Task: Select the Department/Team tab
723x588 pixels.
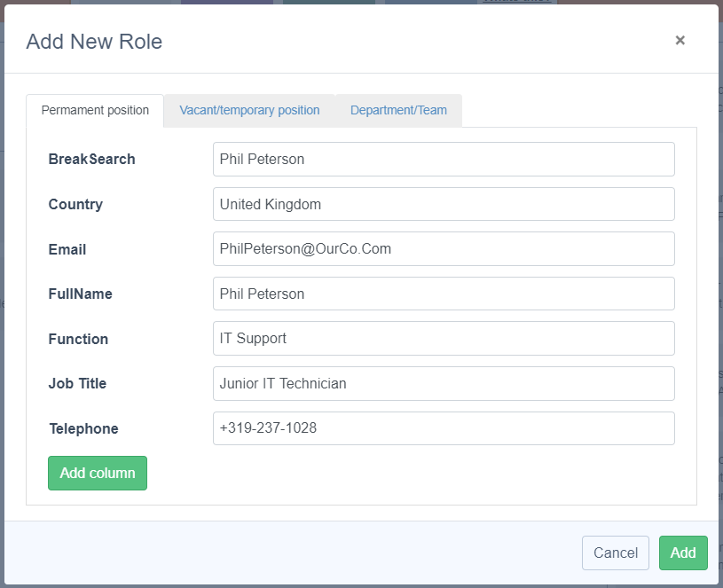Action: (x=398, y=111)
